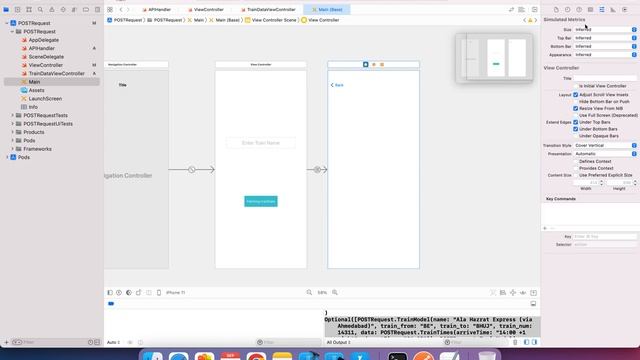Toggle Is Initial View Controller checkbox
This screenshot has width=640, height=360.
point(576,86)
